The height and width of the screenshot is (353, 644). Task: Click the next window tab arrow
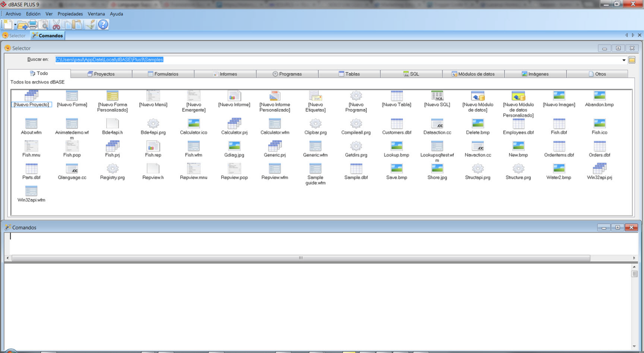(633, 35)
